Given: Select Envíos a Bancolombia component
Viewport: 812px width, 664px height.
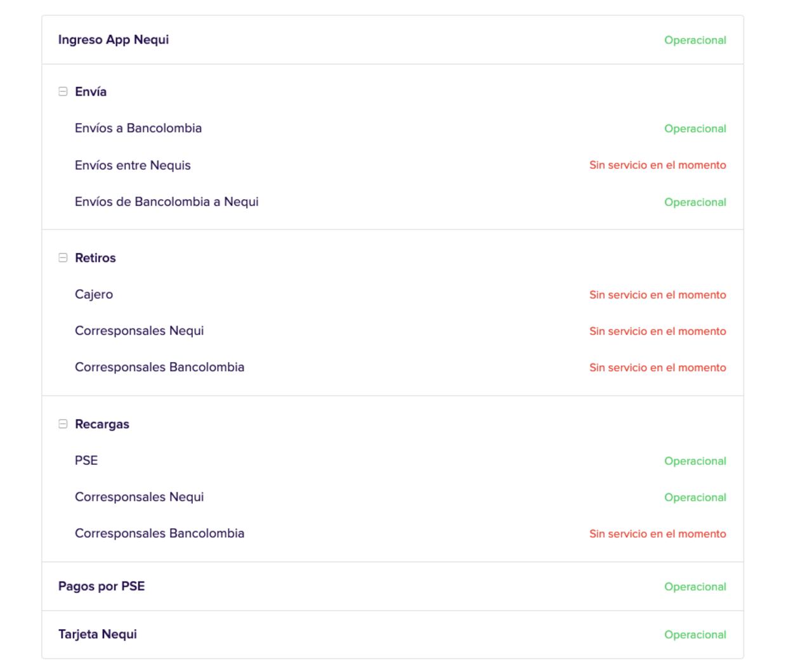Looking at the screenshot, I should (138, 128).
